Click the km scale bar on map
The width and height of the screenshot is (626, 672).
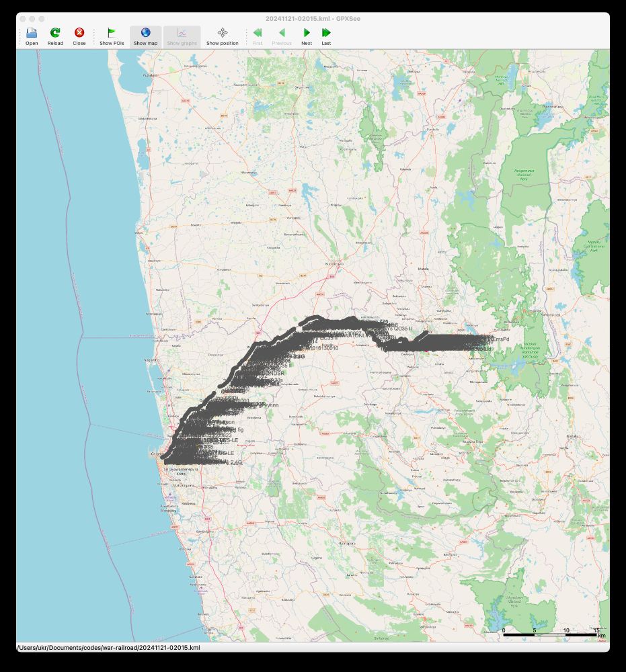tap(549, 633)
